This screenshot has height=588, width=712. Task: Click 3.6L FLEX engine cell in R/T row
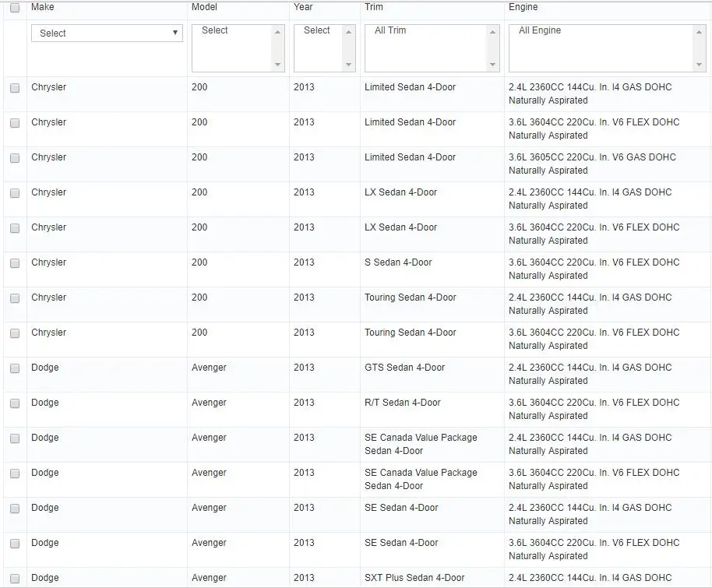[x=594, y=409]
